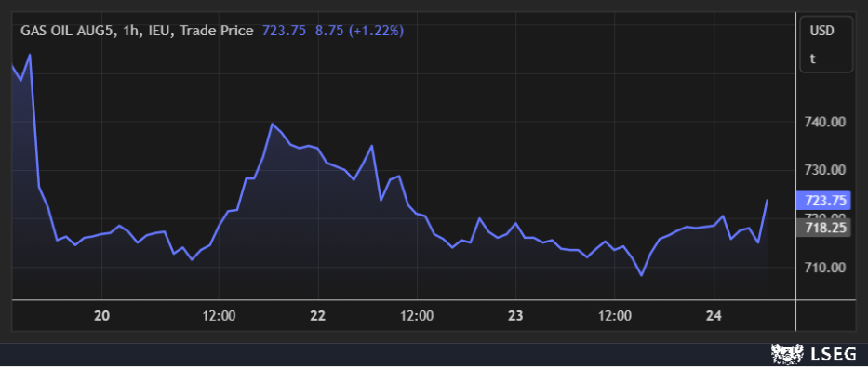Select date 23 on time axis

coord(515,316)
